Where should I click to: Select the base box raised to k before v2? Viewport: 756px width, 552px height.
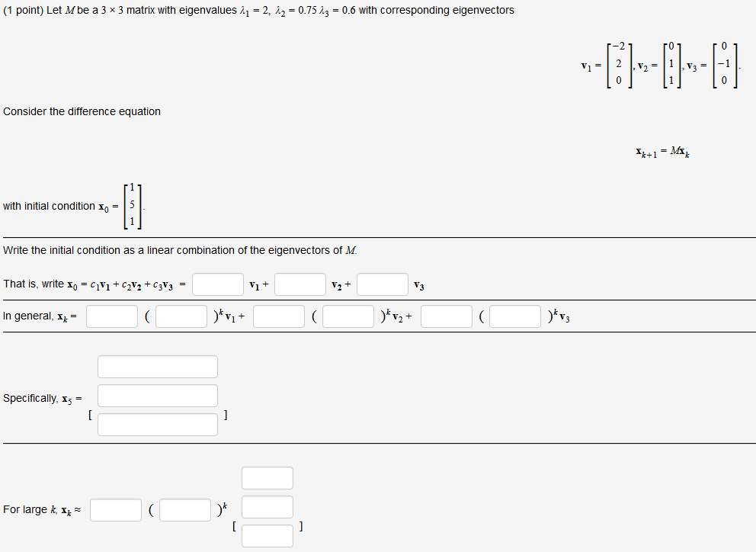pyautogui.click(x=348, y=315)
